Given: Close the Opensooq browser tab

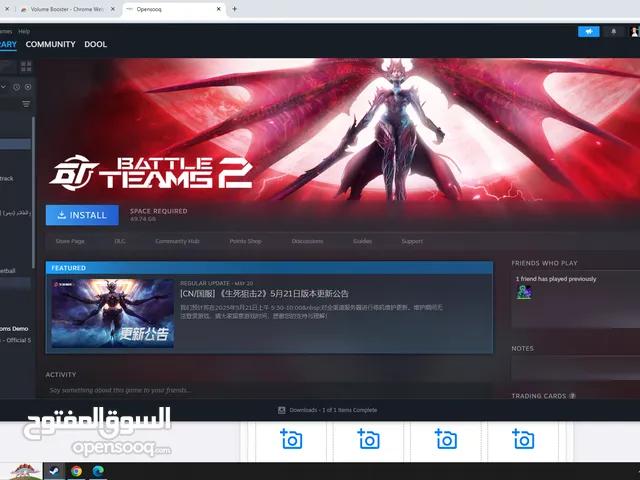Looking at the screenshot, I should (218, 9).
